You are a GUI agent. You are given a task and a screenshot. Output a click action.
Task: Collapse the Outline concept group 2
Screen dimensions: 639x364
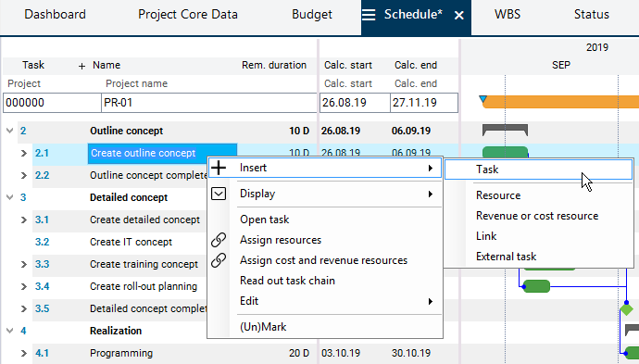[x=10, y=131]
